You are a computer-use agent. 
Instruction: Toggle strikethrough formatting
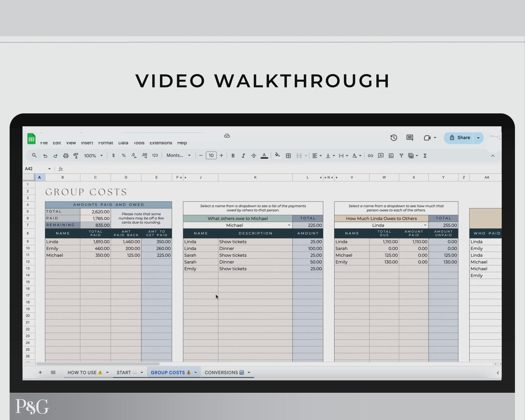point(254,156)
